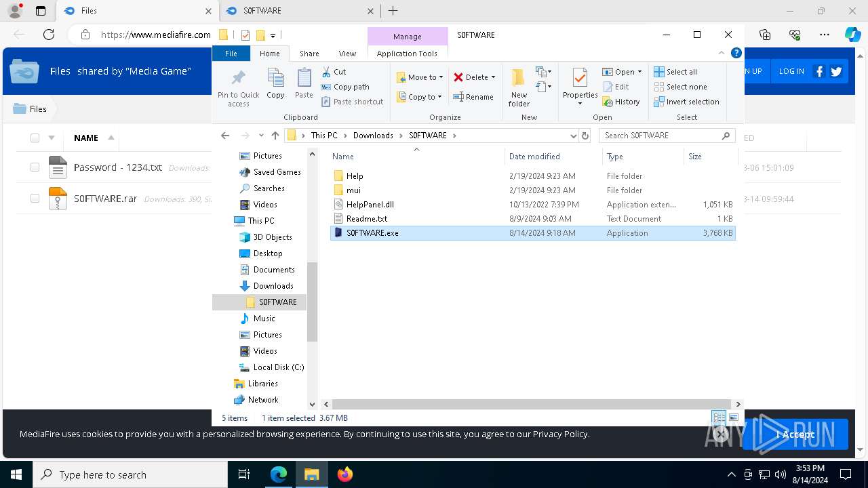
Task: Switch to details view layout icon
Action: [x=719, y=418]
